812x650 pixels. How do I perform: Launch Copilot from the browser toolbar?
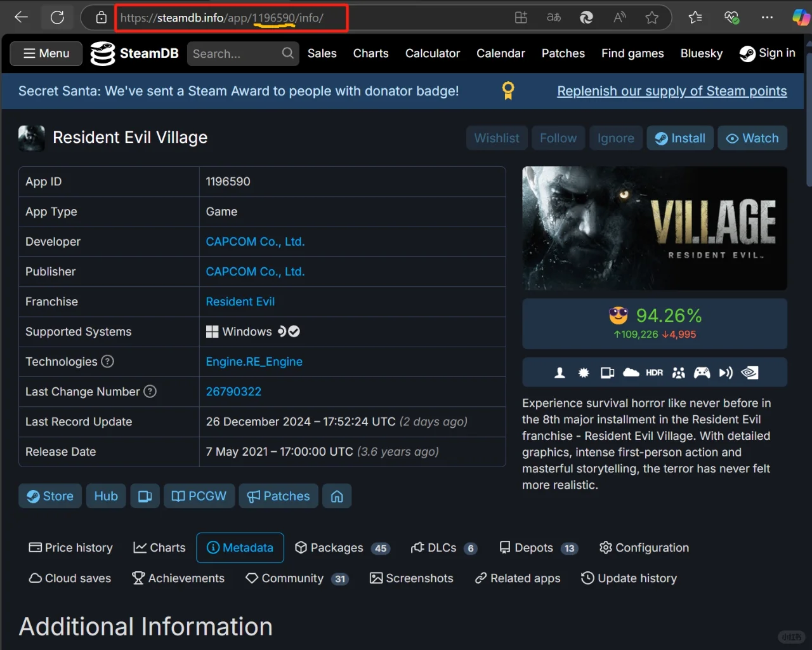(801, 18)
